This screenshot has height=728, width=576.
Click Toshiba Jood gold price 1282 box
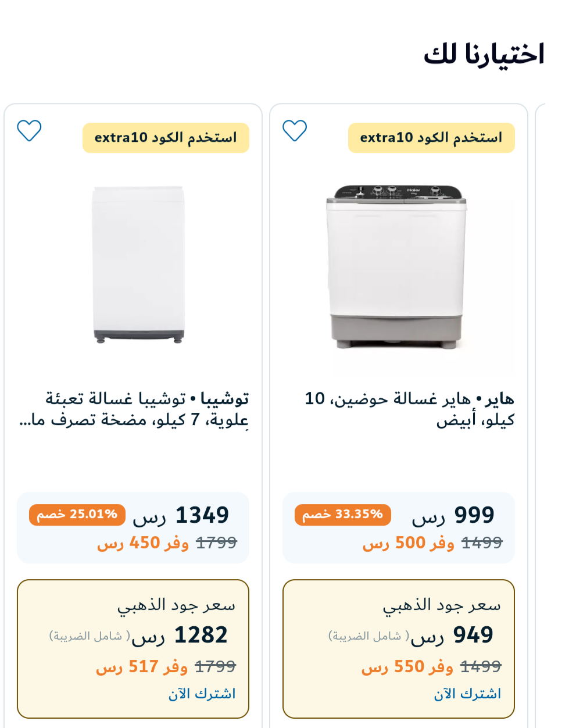(x=133, y=649)
